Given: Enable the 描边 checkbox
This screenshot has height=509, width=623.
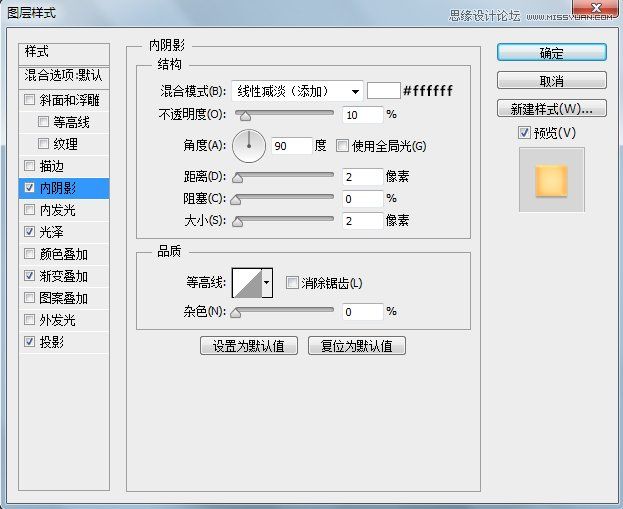Looking at the screenshot, I should tap(29, 165).
